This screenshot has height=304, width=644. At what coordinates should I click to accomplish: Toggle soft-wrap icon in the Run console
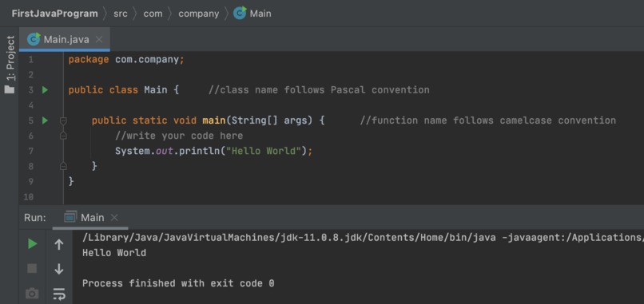tap(59, 294)
